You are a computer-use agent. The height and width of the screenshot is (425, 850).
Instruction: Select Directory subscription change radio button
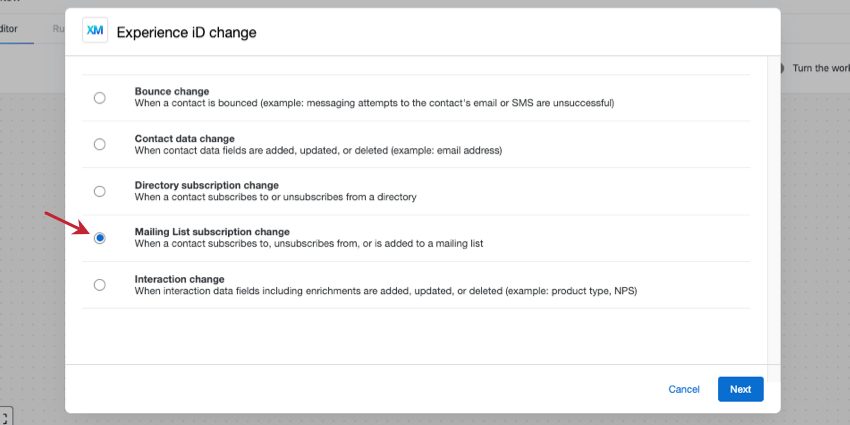(99, 191)
